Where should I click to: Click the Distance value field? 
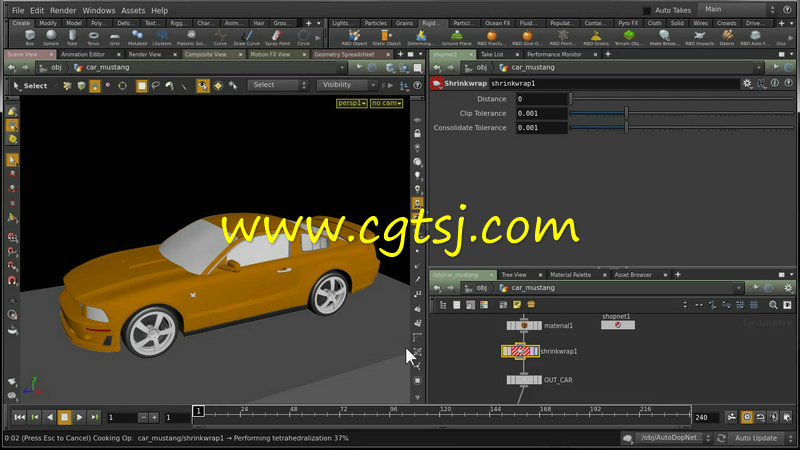[541, 99]
